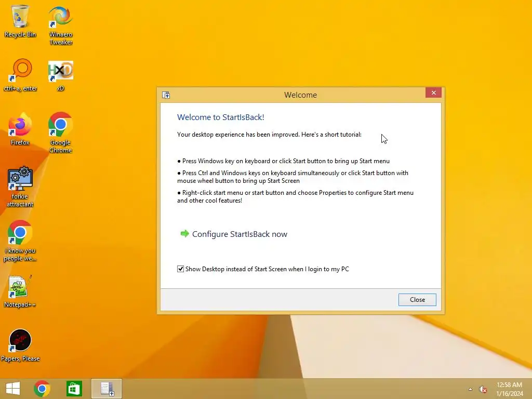Viewport: 532px width, 399px height.
Task: Click the Welcome dialog title bar icon
Action: pyautogui.click(x=166, y=95)
